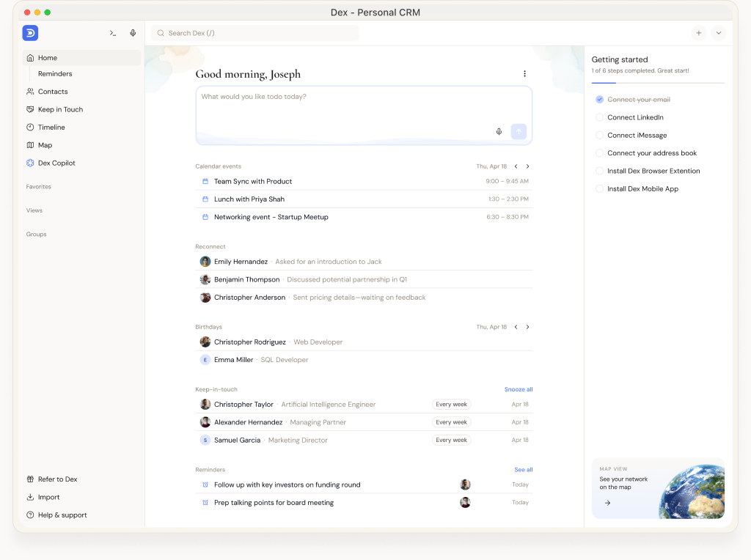Open Timeline from sidebar

pyautogui.click(x=51, y=128)
